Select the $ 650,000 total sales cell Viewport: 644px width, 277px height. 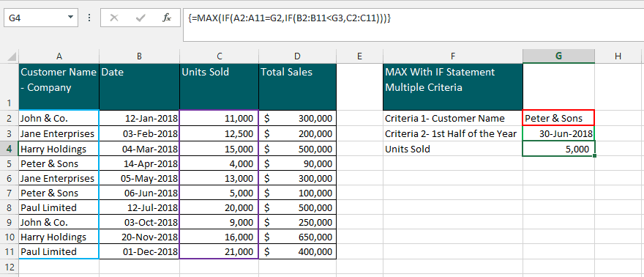tap(297, 237)
